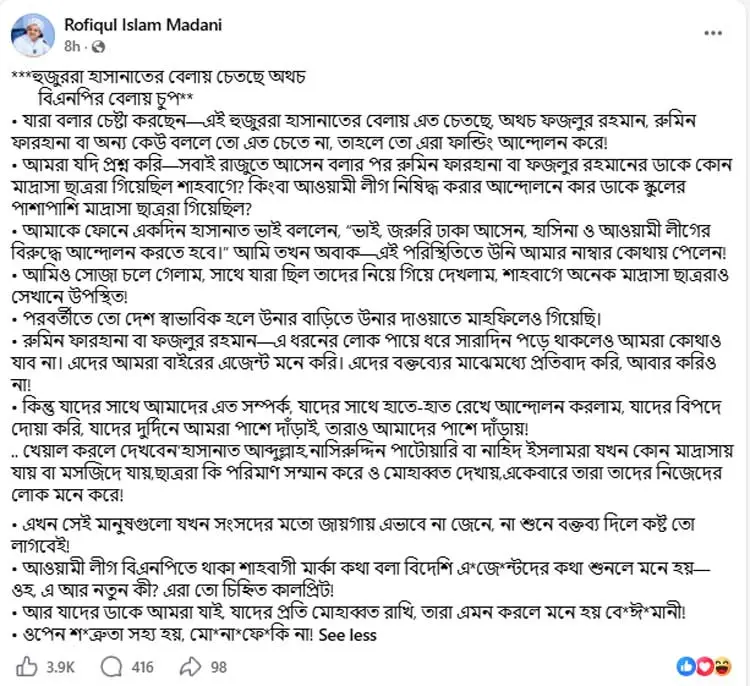View the 416 comments count
Image resolution: width=750 pixels, height=686 pixels.
point(143,667)
